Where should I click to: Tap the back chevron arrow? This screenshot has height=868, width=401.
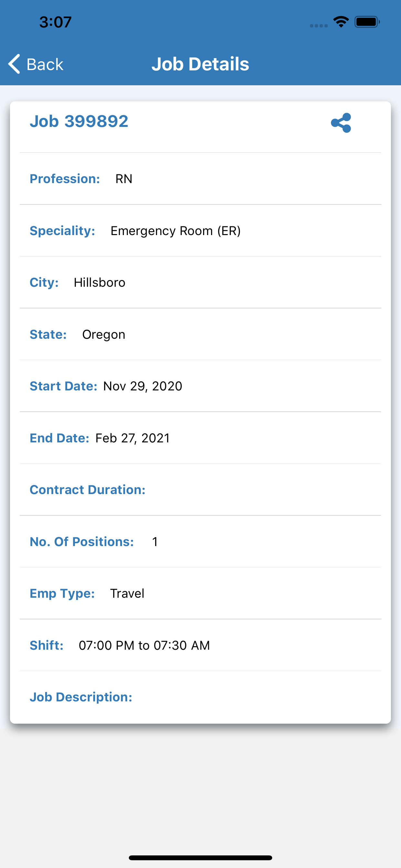pyautogui.click(x=14, y=64)
